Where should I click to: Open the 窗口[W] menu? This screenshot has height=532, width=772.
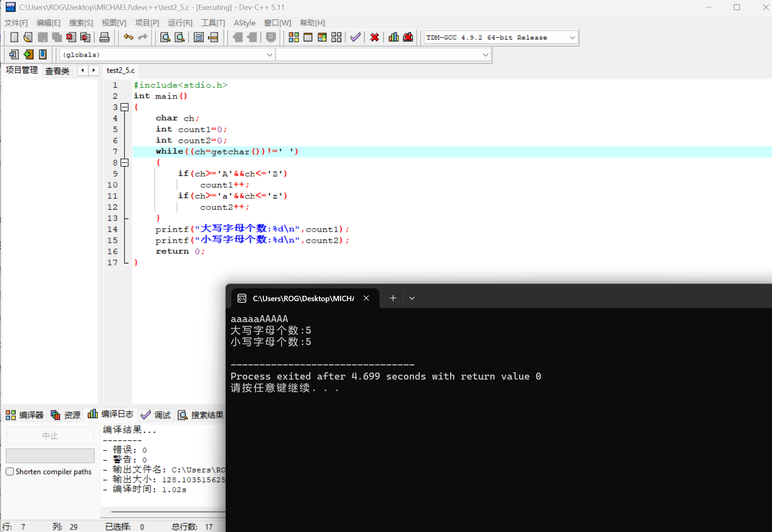point(277,23)
